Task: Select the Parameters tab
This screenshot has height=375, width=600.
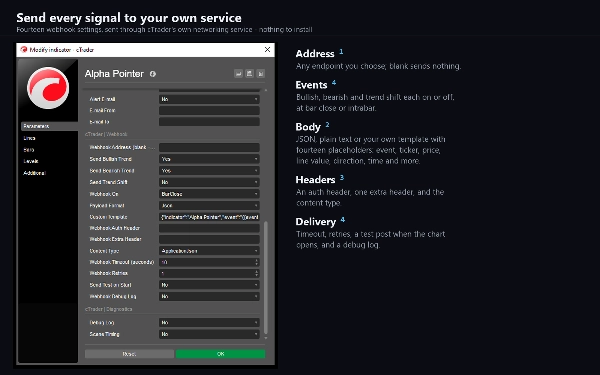Action: pos(49,126)
